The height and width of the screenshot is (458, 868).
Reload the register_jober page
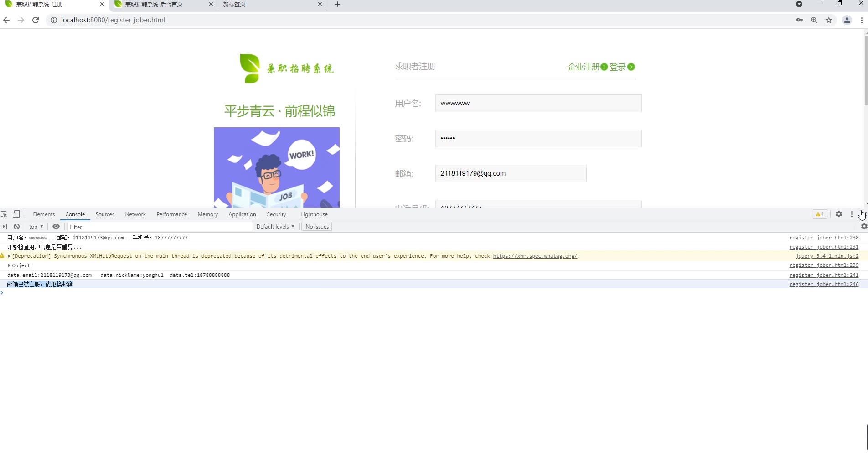36,20
